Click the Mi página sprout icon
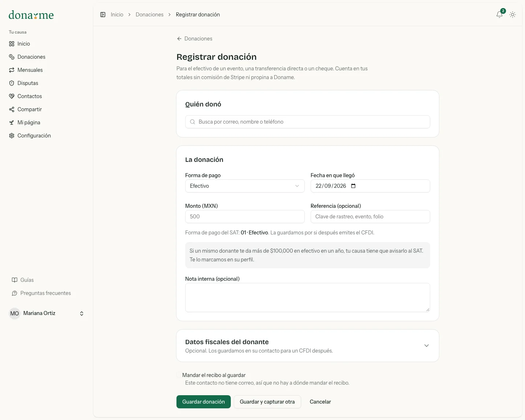 12,122
